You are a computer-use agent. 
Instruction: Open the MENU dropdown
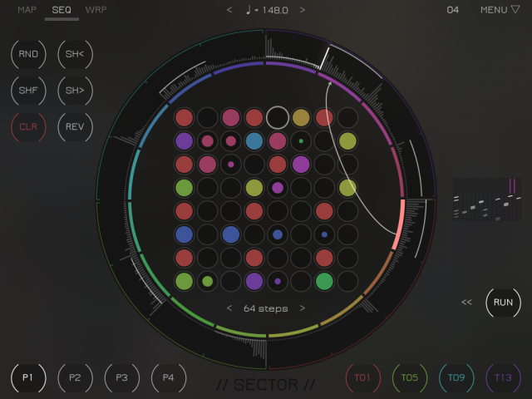[499, 10]
